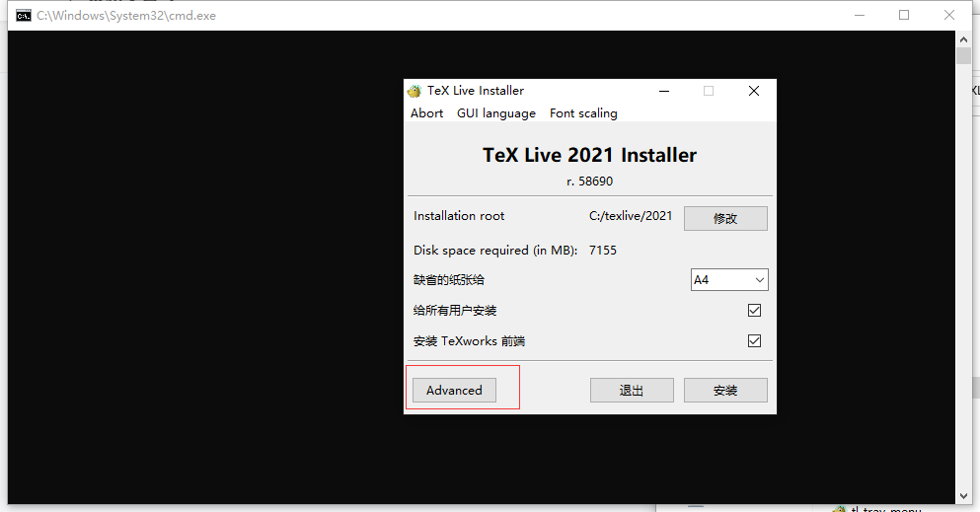Click the TeX Live Installer title icon
This screenshot has width=980, height=512.
[415, 91]
